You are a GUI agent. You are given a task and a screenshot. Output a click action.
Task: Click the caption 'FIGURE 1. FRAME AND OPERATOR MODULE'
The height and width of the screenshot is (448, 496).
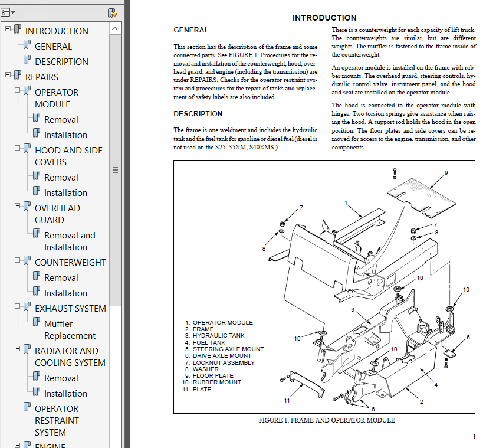pos(327,420)
